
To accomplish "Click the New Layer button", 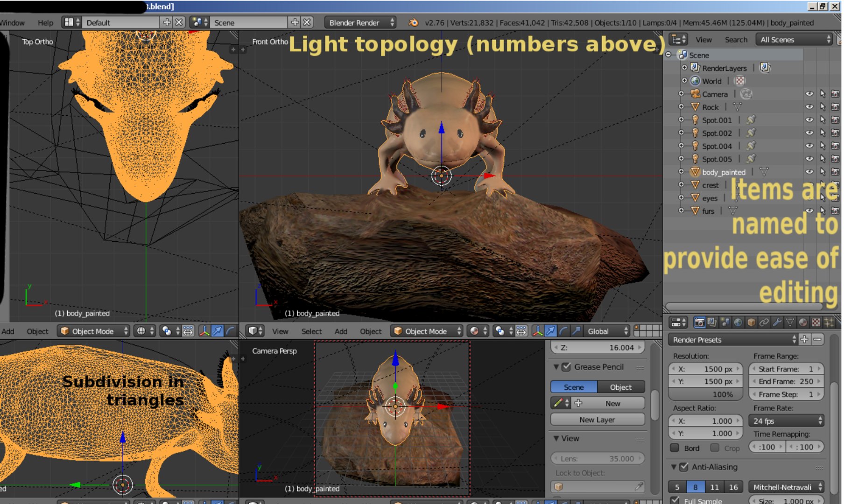I will 598,420.
